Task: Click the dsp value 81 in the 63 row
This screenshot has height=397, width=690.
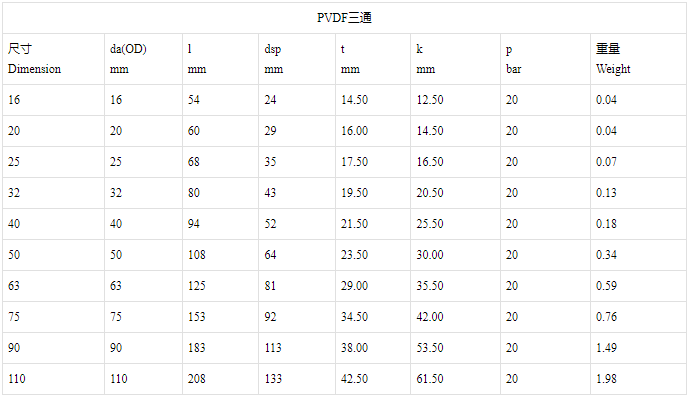Action: (x=270, y=286)
